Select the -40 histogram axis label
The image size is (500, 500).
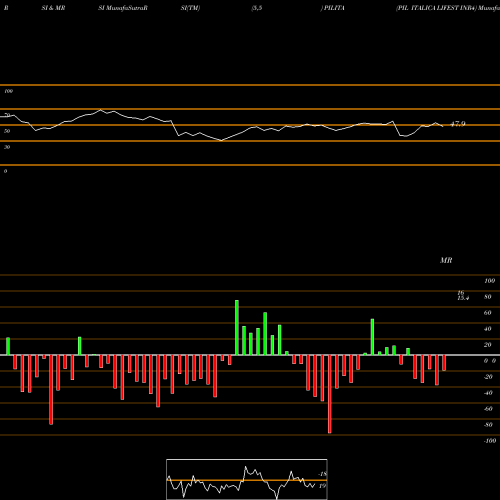tap(488, 393)
